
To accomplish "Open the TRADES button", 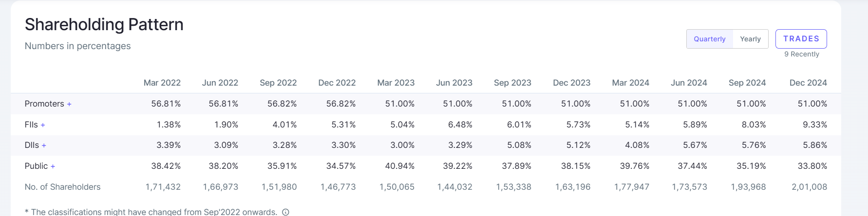I will coord(801,39).
